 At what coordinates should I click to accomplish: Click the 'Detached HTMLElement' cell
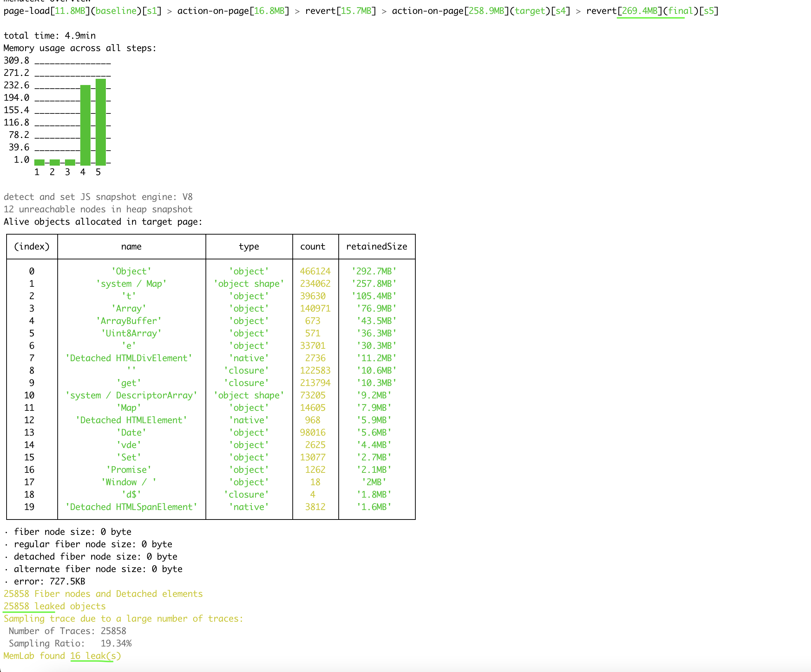click(131, 420)
